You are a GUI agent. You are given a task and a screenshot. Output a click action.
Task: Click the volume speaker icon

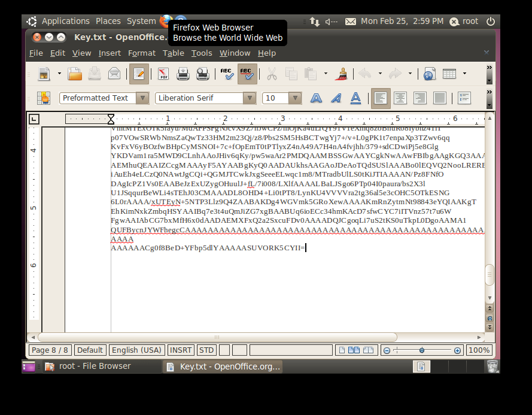click(x=331, y=22)
